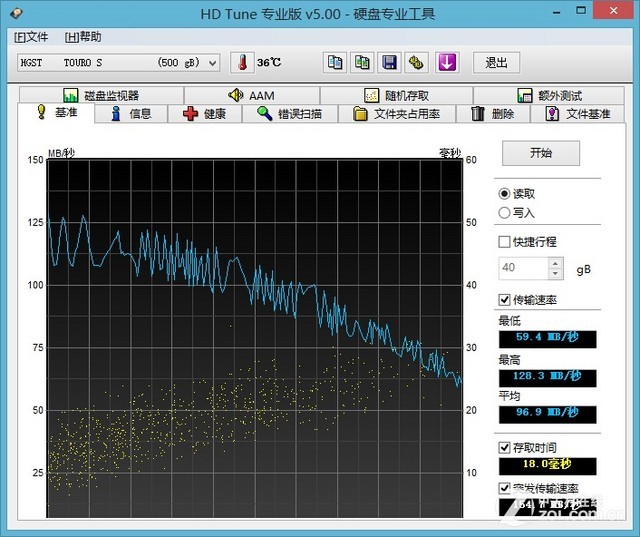Open the 帮助 menu

(83, 37)
